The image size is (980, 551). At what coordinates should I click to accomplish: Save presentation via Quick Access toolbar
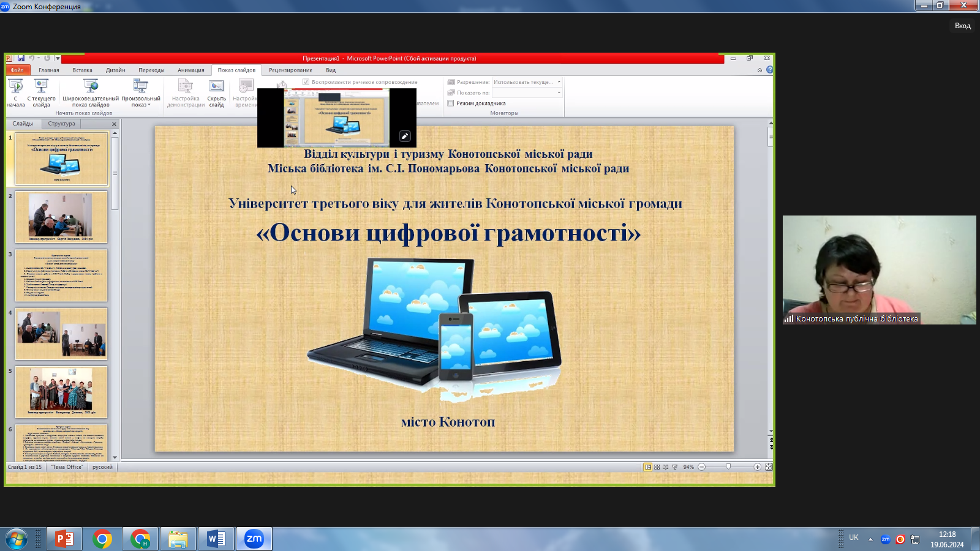(21, 58)
